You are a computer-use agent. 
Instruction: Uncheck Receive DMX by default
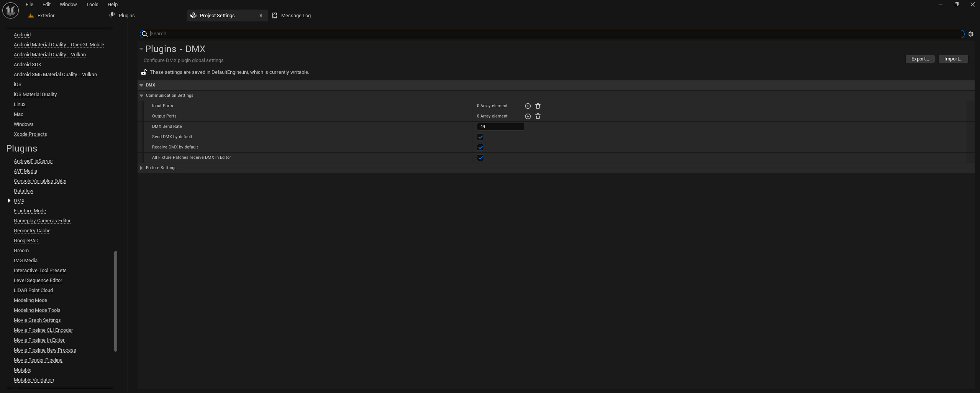480,147
